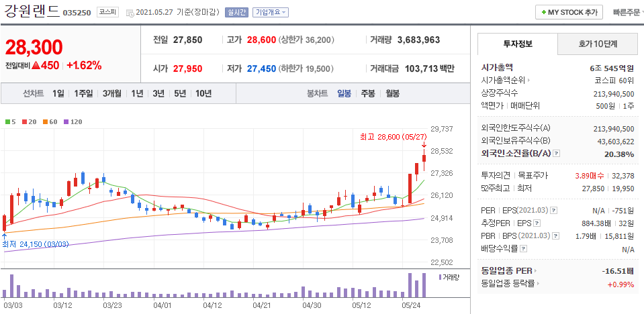Click the 05/24 date on the chart axis
The width and height of the screenshot is (644, 314).
pyautogui.click(x=412, y=305)
